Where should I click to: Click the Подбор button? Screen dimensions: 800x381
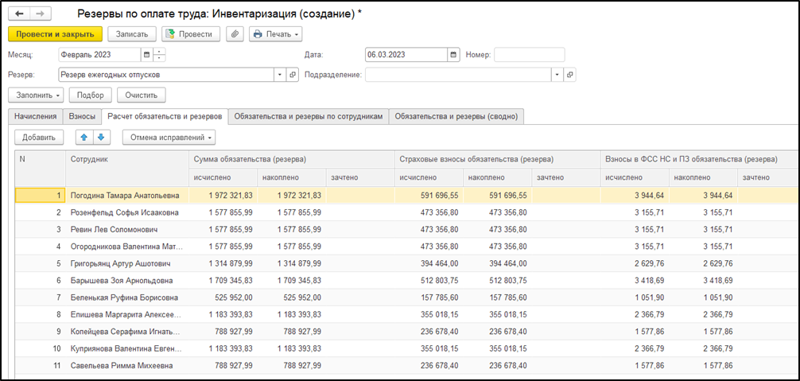pyautogui.click(x=90, y=95)
